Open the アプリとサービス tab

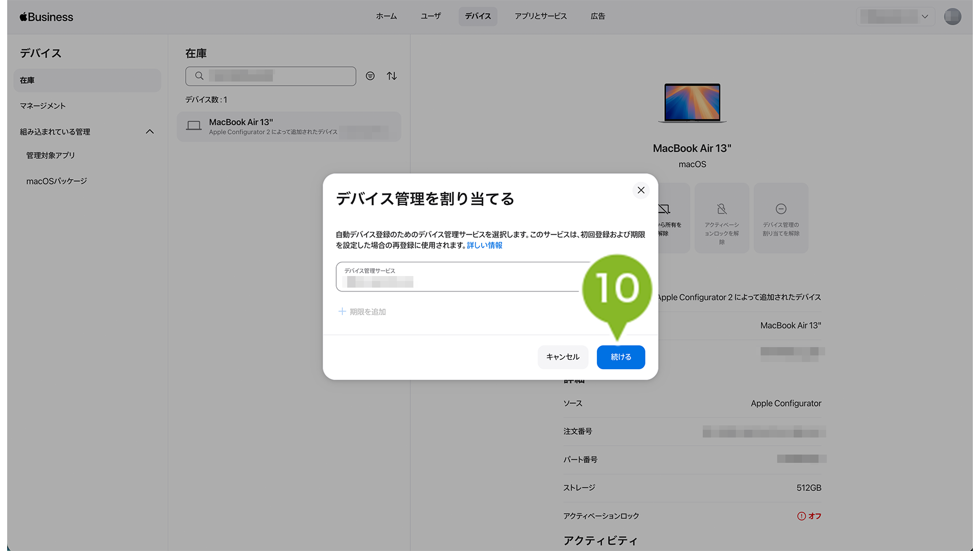(540, 17)
